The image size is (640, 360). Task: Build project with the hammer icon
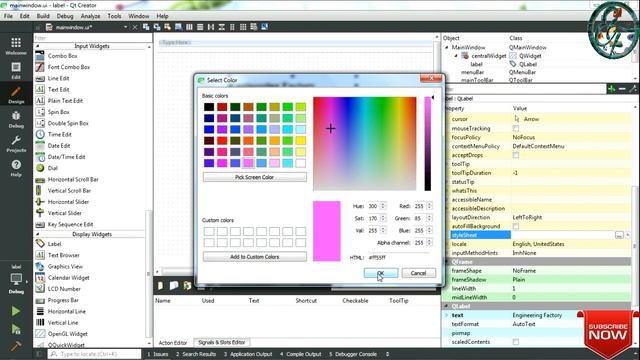coord(16,346)
